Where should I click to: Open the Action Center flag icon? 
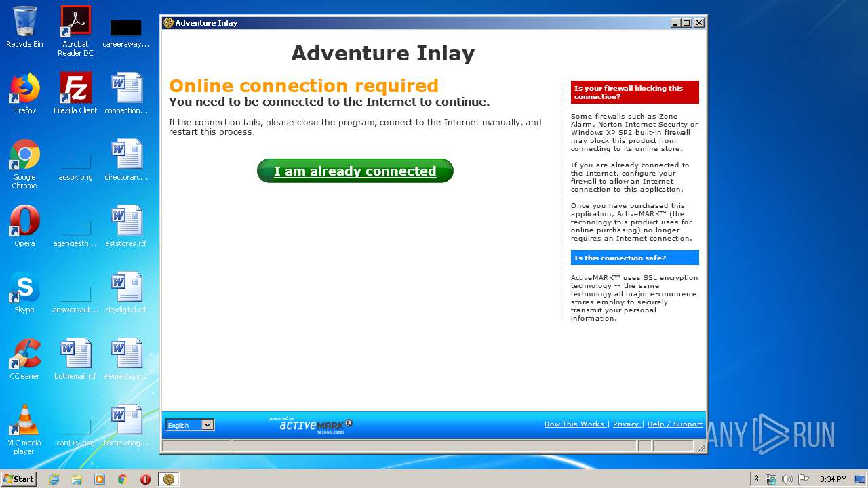[804, 479]
